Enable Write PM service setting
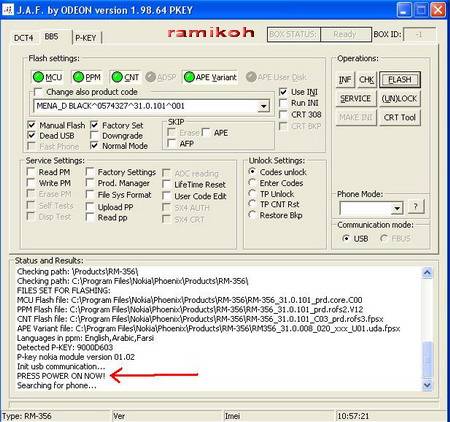The height and width of the screenshot is (422, 450). coord(31,183)
